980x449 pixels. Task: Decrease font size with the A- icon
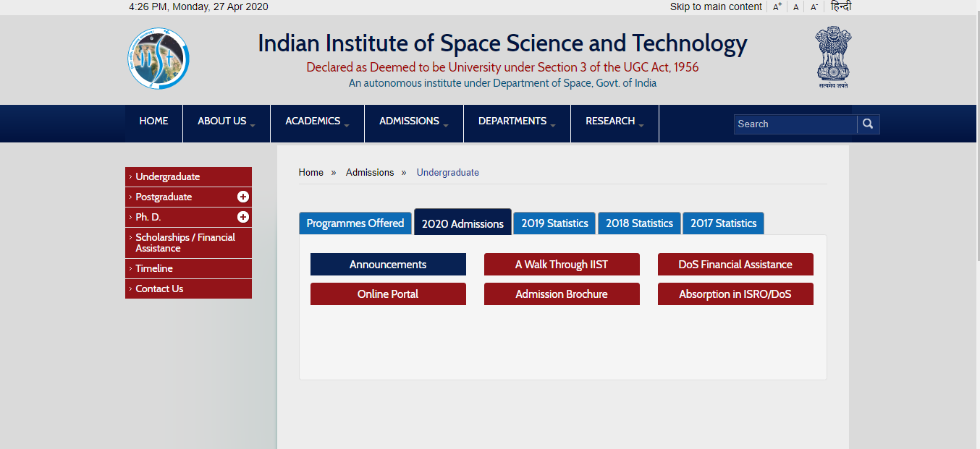click(x=814, y=7)
